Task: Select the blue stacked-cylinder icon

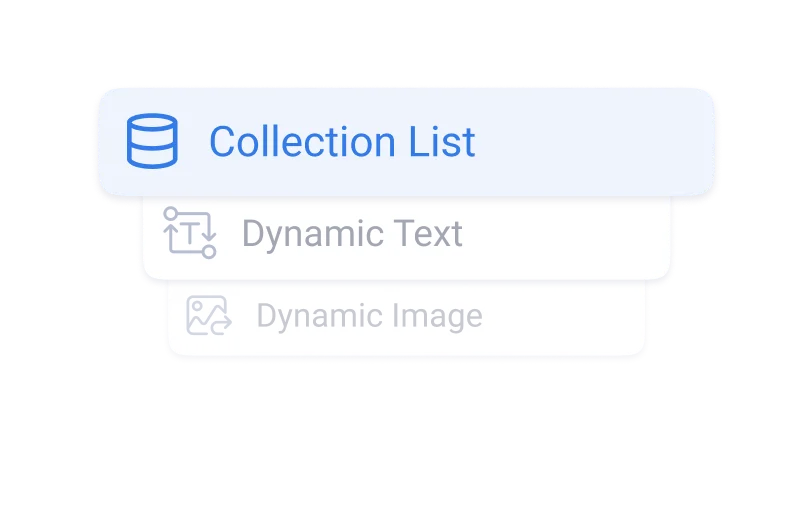Action: (152, 141)
